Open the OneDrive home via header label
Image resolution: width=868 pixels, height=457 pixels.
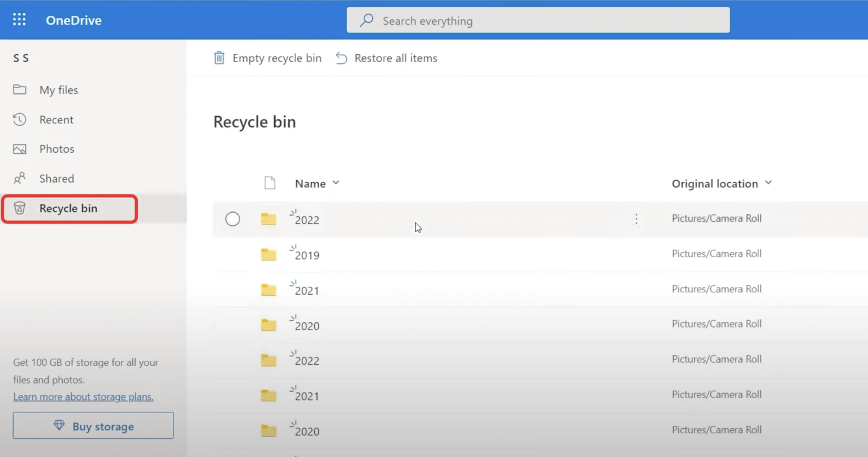(73, 20)
